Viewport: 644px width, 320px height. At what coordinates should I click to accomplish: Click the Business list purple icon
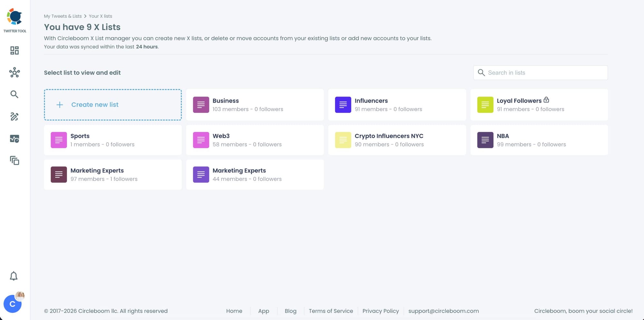[201, 105]
